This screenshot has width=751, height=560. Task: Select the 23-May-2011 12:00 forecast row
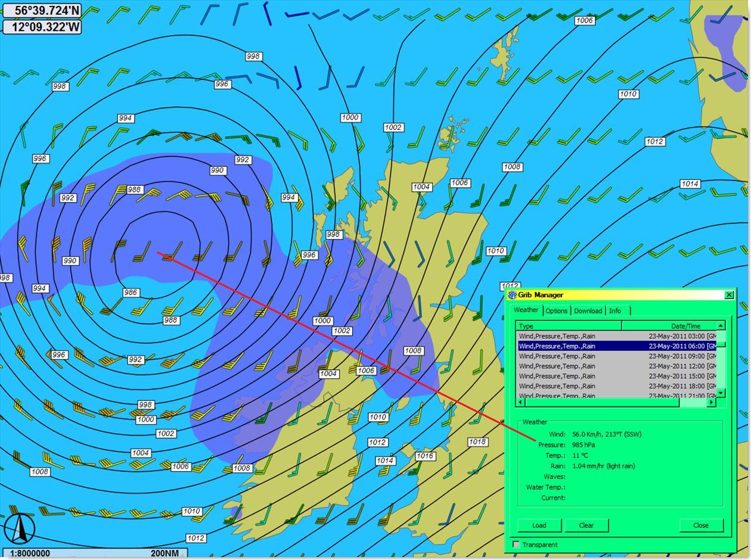tap(616, 366)
